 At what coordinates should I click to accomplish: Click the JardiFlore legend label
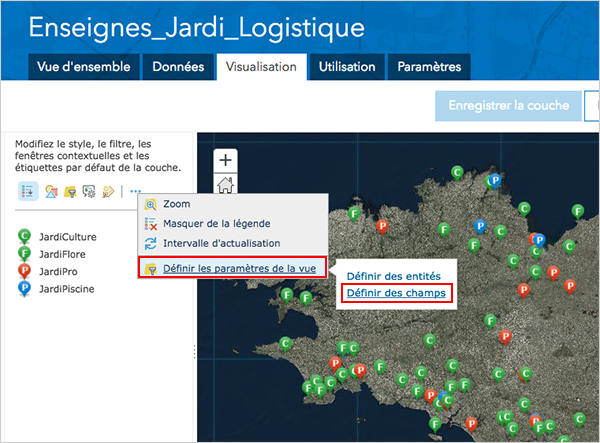tap(62, 254)
